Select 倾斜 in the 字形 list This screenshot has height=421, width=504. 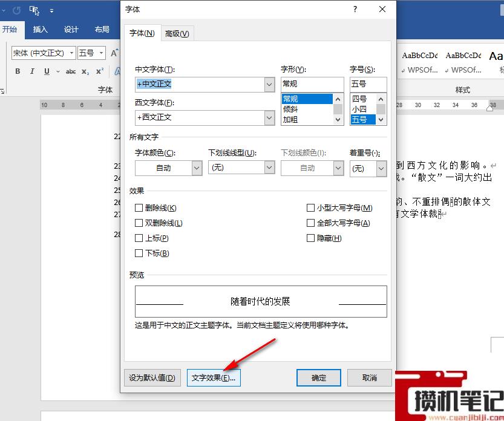pyautogui.click(x=307, y=109)
